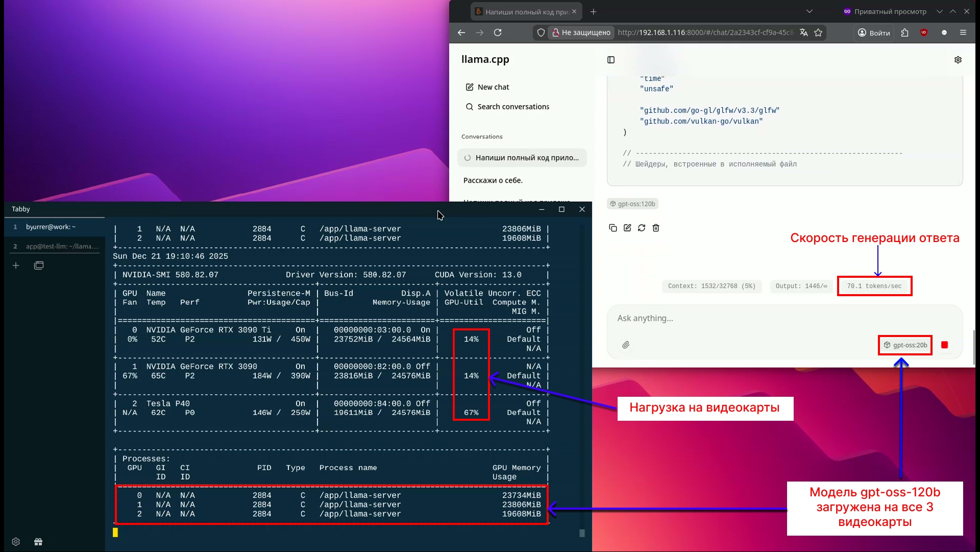Open the browser hamburger menu

pos(963,33)
